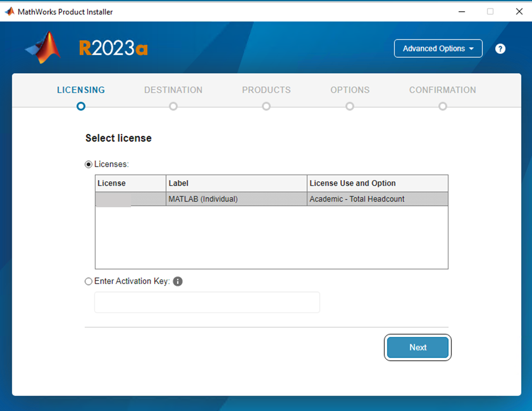Select the Enter Activation Key radio button
Screen dimensions: 532x411
[88, 281]
